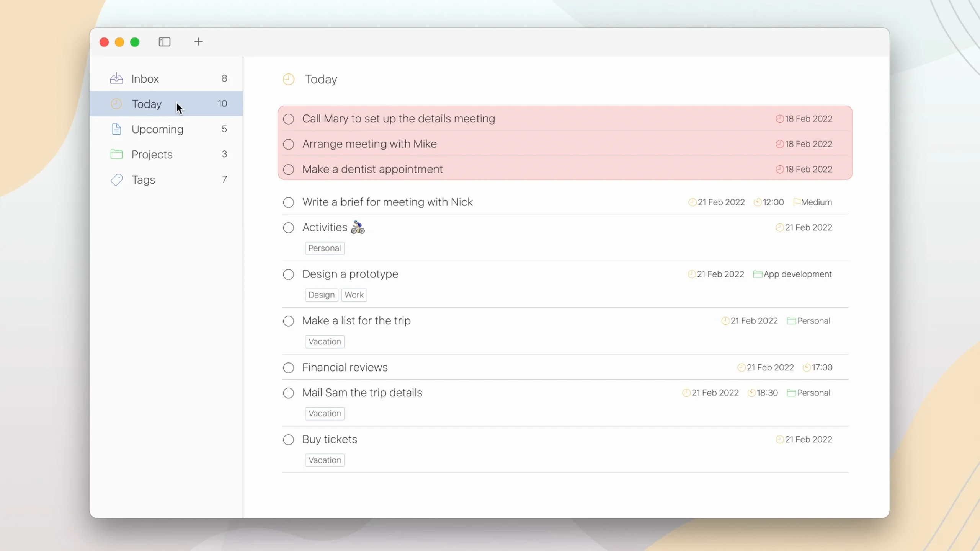This screenshot has height=551, width=980.
Task: Tick the Design a prototype checkbox
Action: (x=289, y=274)
